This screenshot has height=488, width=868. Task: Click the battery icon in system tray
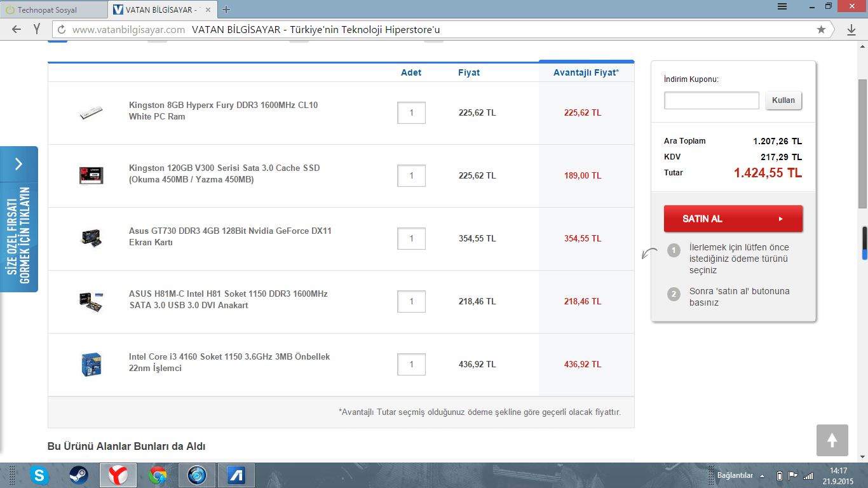pyautogui.click(x=780, y=476)
